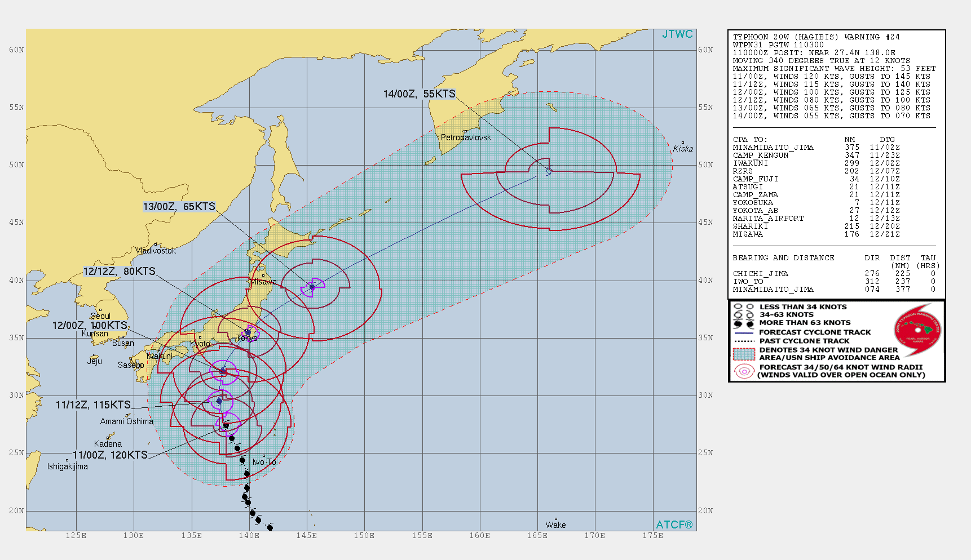Click the '14/00Z, 55KTS' forecast label
The image size is (971, 560).
419,94
